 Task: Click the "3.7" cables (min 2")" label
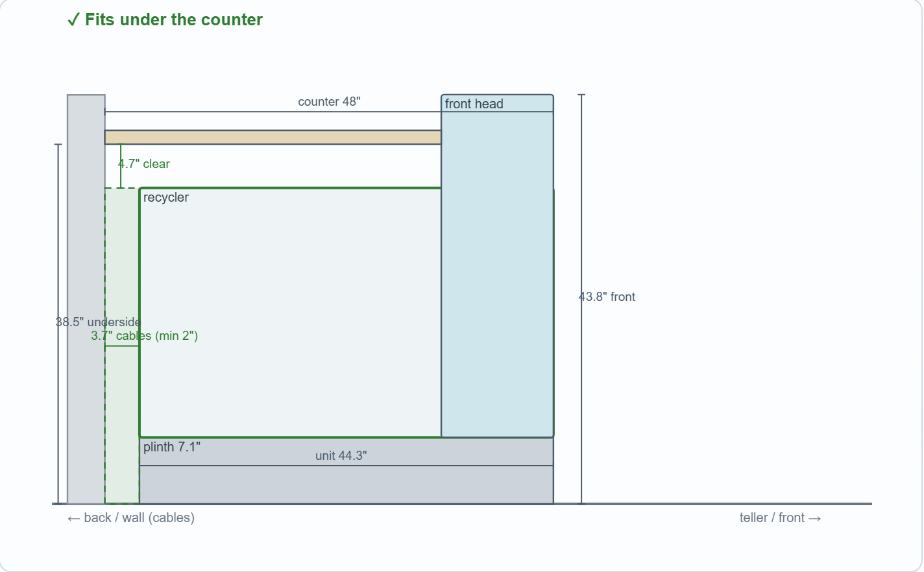(144, 336)
